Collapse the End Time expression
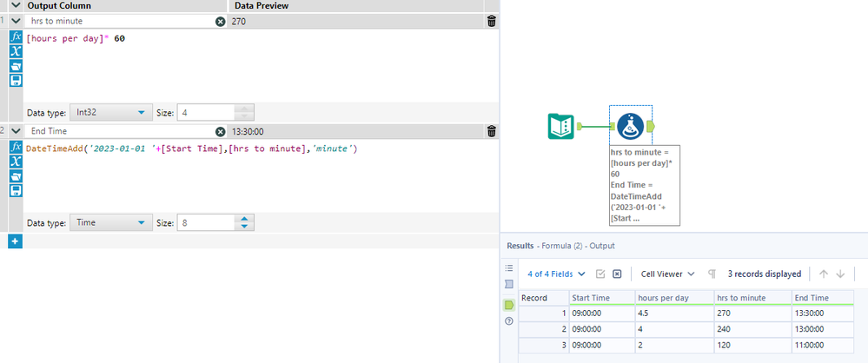868x363 pixels. (x=16, y=132)
